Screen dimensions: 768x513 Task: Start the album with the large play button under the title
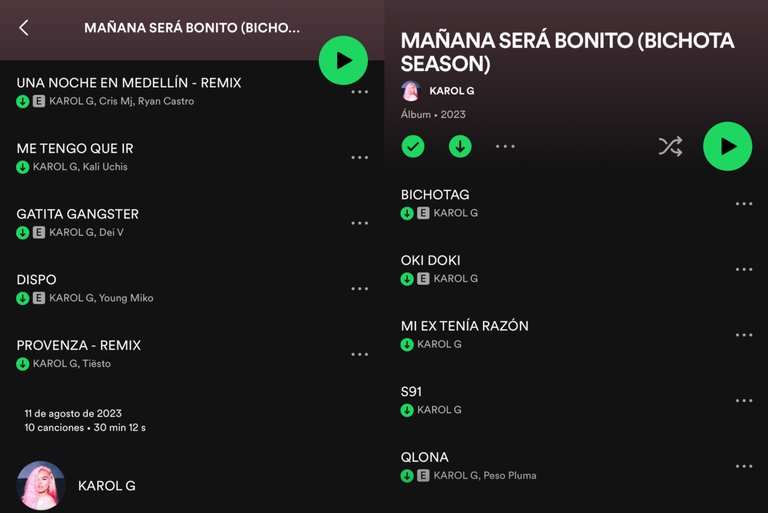pos(727,146)
